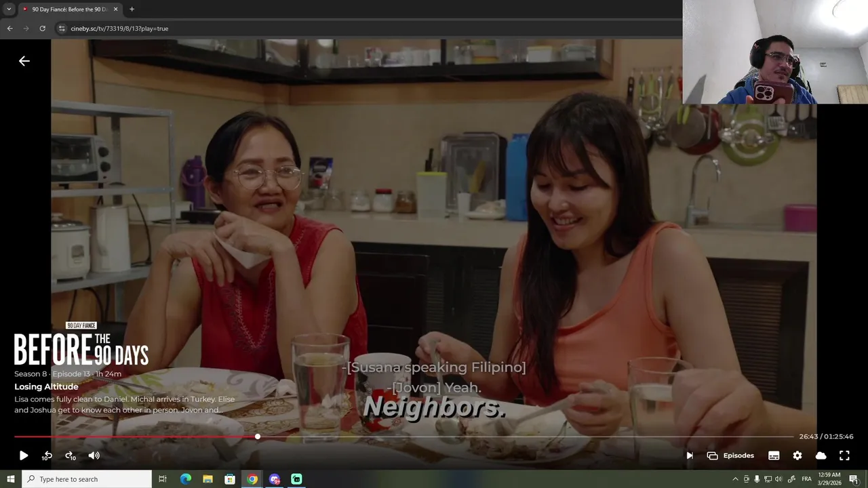Click the Losing Altitude episode title

pyautogui.click(x=46, y=386)
